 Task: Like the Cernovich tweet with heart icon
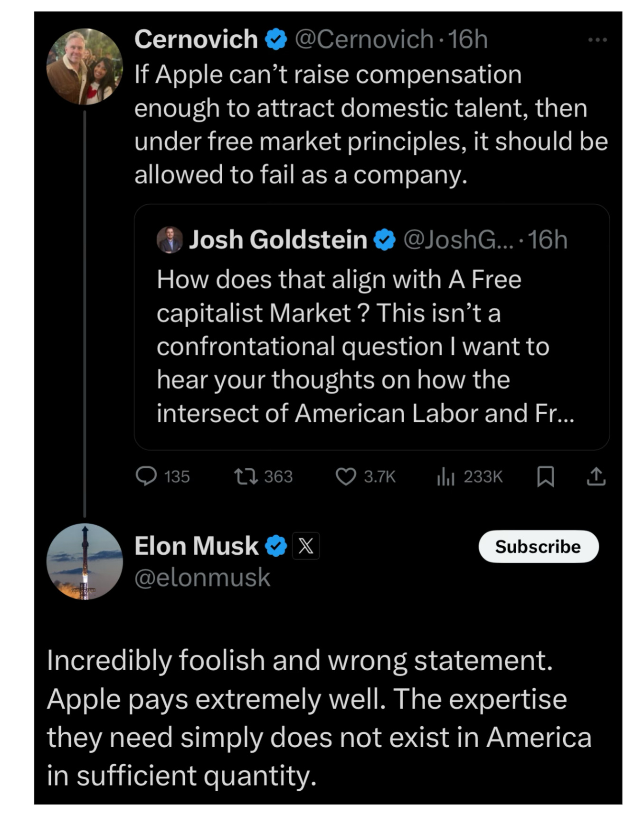point(346,476)
